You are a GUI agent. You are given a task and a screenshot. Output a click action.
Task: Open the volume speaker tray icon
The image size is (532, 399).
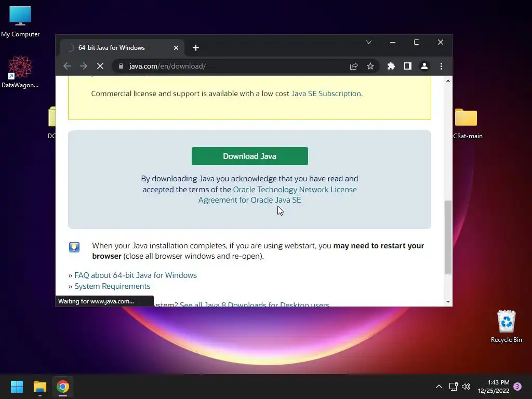coord(466,387)
